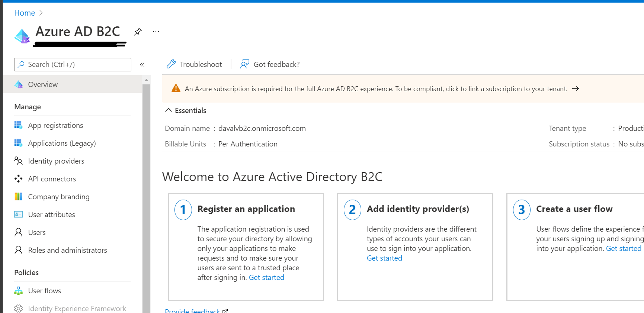Image resolution: width=644 pixels, height=313 pixels.
Task: Click the domain name davalvb2c.onmicrosoft.com
Action: (x=262, y=128)
